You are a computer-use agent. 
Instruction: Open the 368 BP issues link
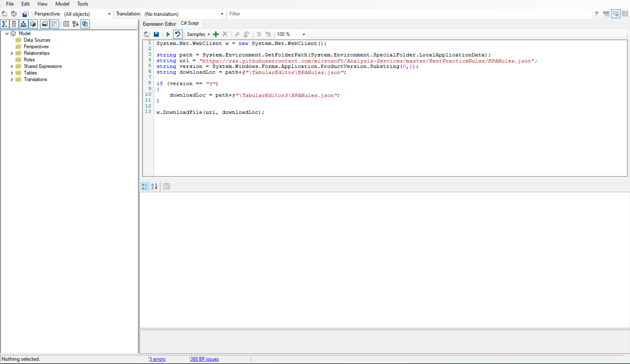[204, 359]
